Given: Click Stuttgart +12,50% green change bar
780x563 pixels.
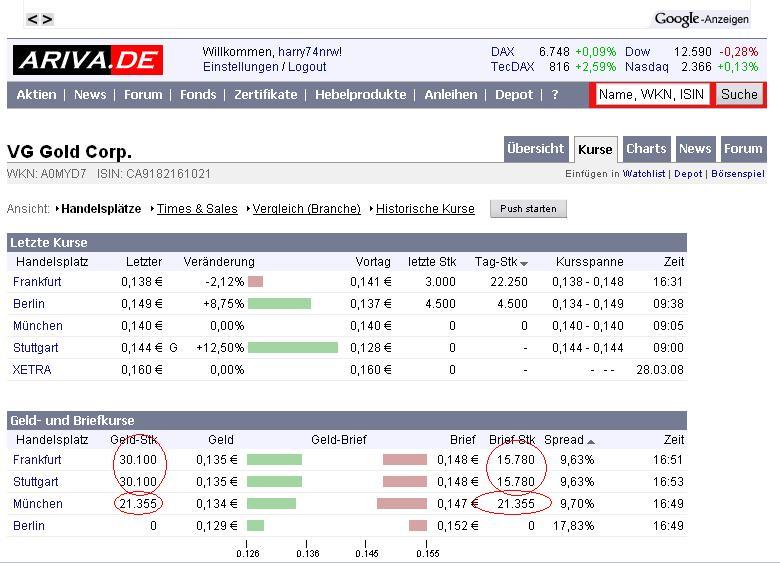Looking at the screenshot, I should coord(293,348).
